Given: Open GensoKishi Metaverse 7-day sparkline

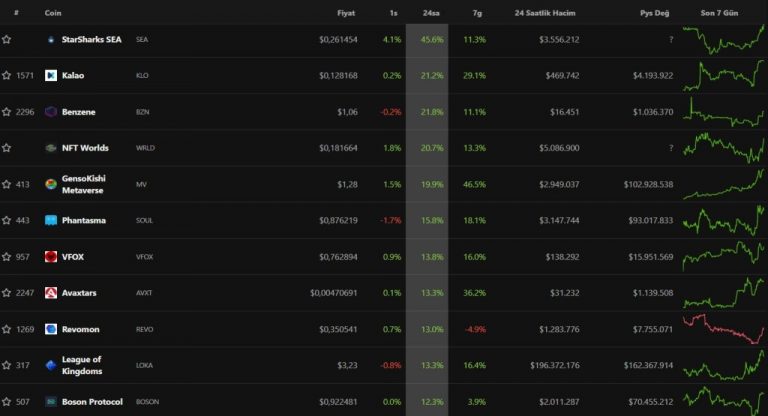Looking at the screenshot, I should pos(723,184).
